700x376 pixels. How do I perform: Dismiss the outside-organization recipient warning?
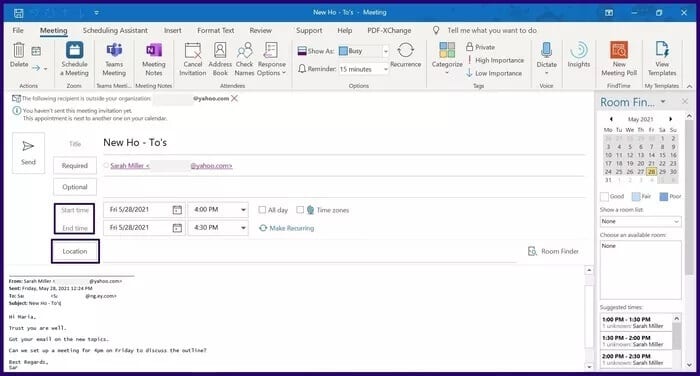(x=234, y=98)
